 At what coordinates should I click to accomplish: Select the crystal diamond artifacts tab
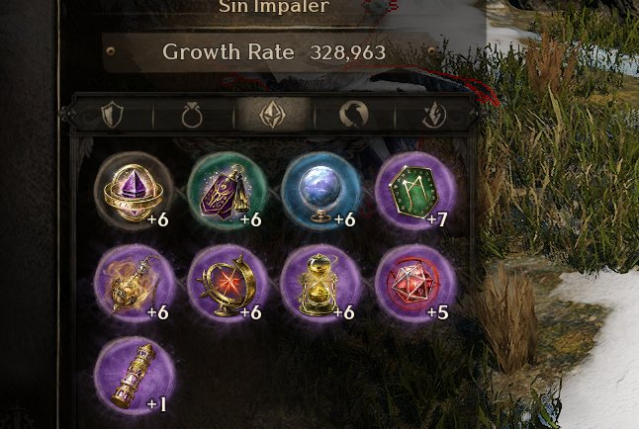click(x=272, y=114)
